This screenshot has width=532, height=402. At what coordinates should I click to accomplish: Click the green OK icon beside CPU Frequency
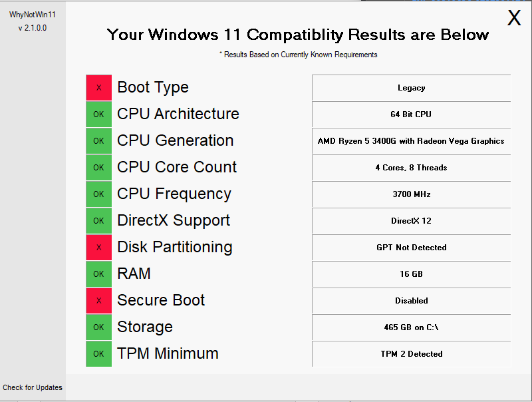(x=98, y=194)
